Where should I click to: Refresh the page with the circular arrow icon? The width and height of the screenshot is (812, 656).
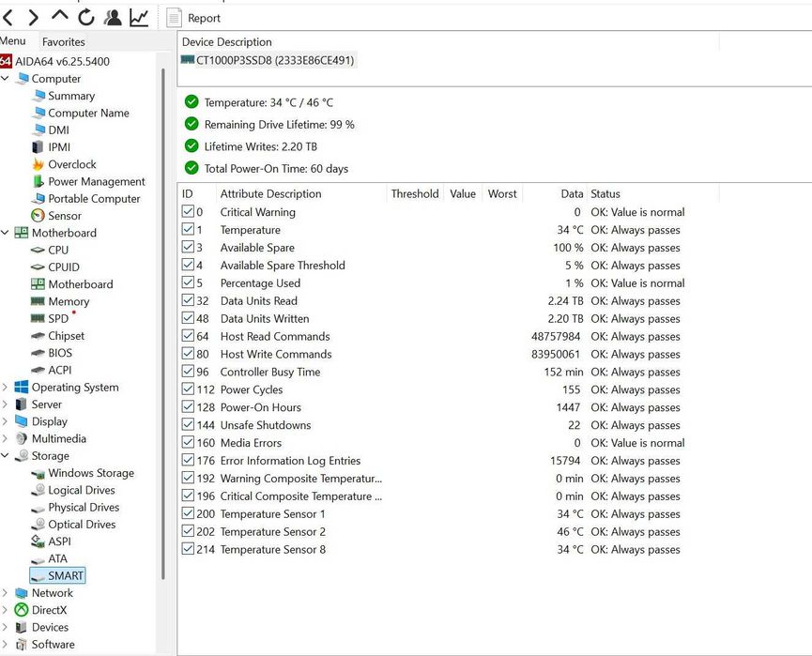[x=86, y=18]
